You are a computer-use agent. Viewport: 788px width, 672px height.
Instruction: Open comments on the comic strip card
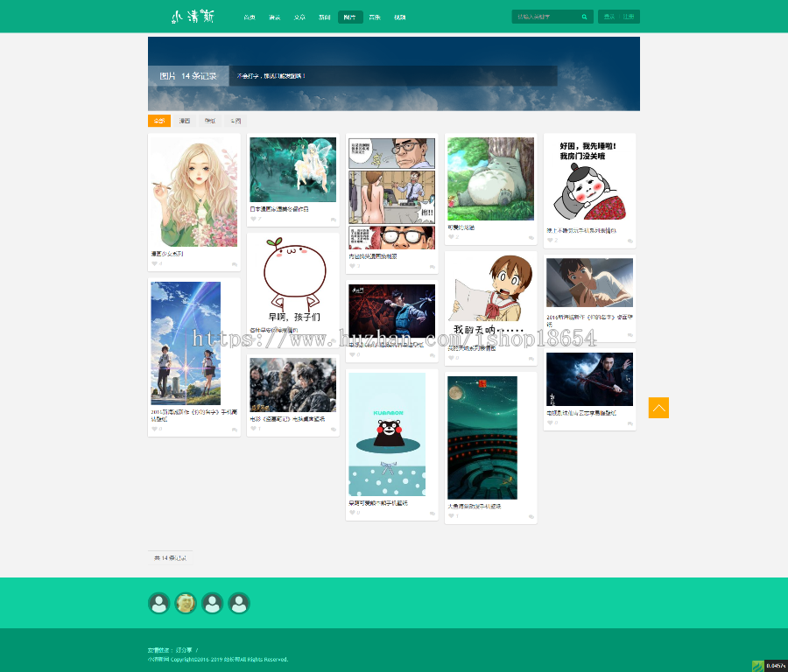click(x=433, y=267)
